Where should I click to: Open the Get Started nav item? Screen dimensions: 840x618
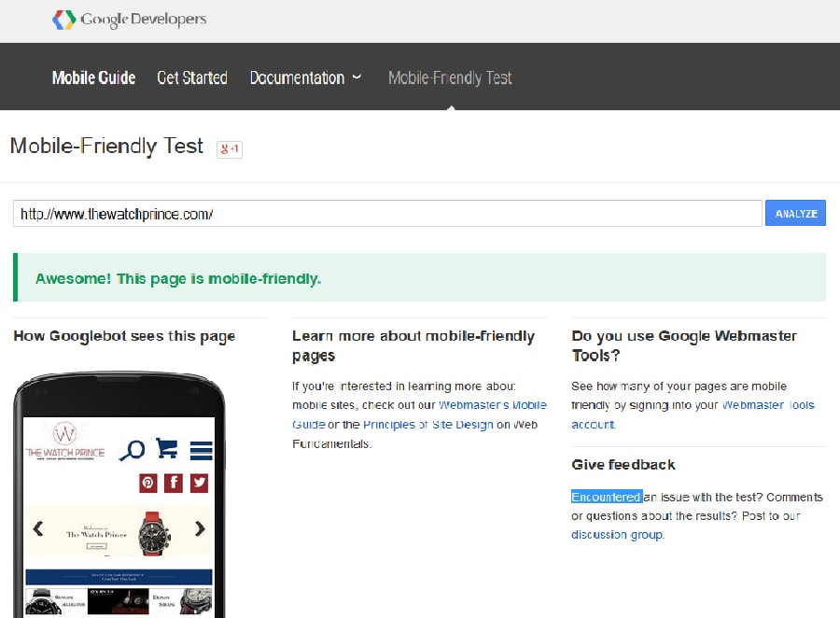point(192,77)
